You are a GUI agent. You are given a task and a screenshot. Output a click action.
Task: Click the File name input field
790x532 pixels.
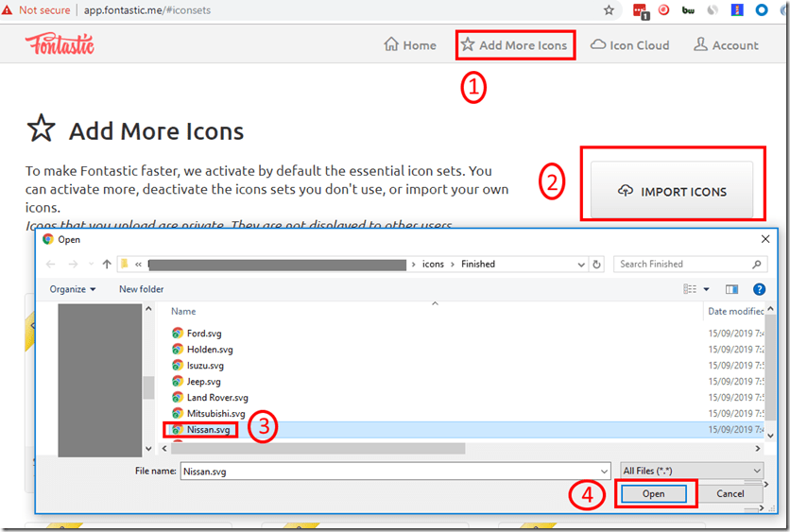[387, 470]
